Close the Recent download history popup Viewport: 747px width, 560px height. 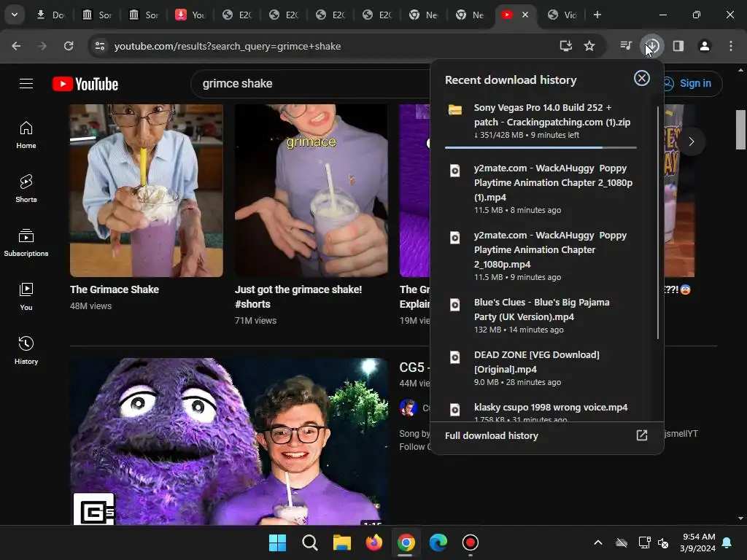tap(642, 78)
